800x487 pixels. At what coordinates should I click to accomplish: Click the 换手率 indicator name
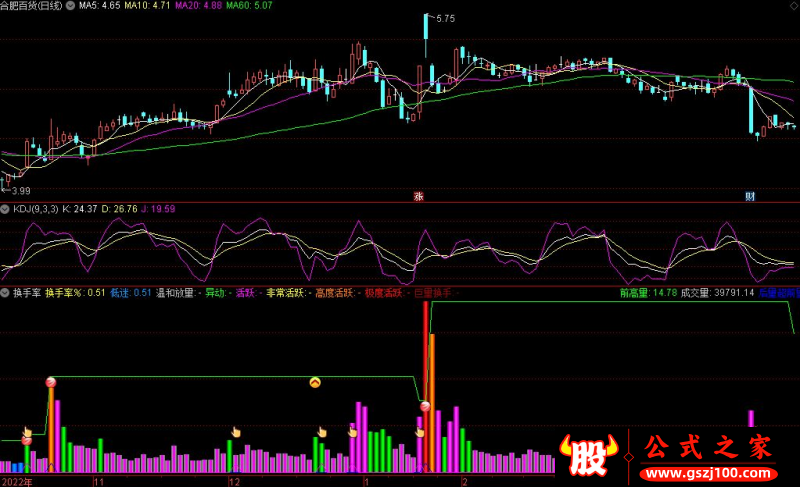[27, 293]
